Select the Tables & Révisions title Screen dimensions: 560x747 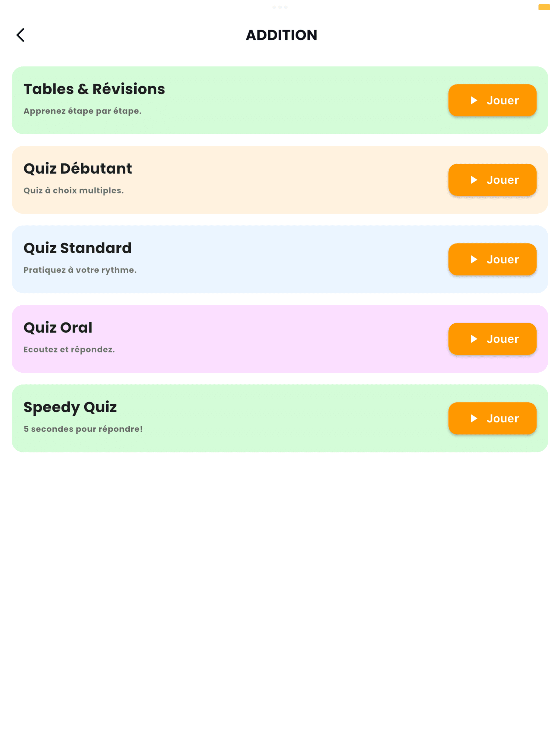point(94,89)
